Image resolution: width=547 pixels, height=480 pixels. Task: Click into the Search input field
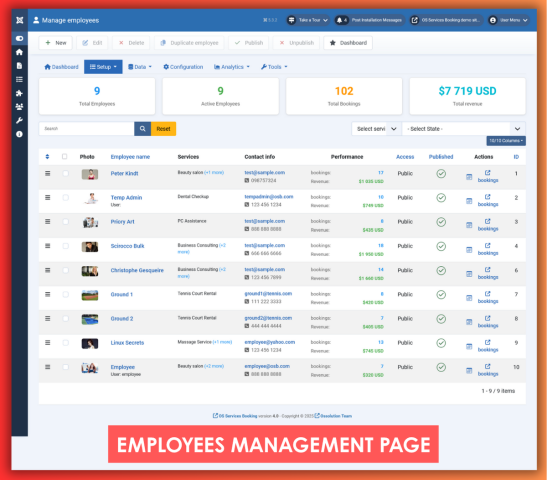tap(87, 129)
